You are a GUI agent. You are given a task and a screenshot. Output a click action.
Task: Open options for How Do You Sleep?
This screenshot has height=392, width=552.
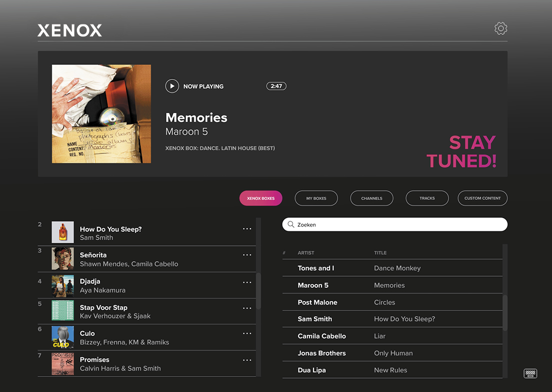coord(247,229)
